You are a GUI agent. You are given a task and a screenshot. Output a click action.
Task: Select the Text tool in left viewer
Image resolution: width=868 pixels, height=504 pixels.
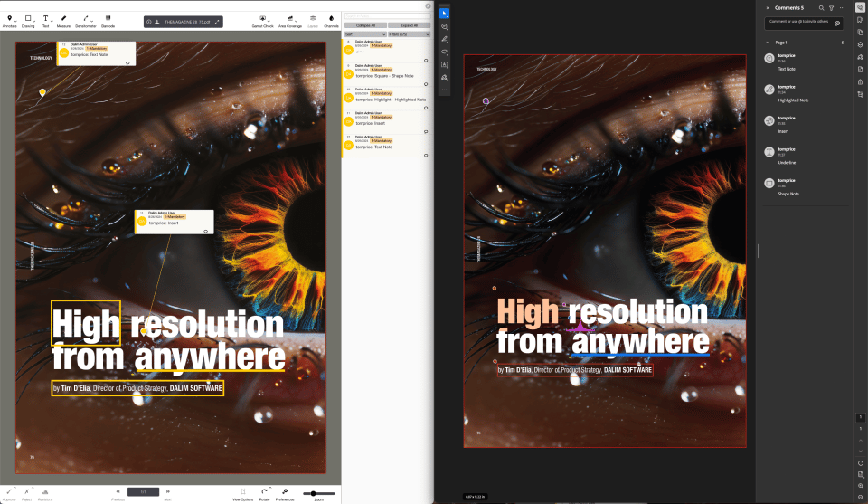click(45, 18)
